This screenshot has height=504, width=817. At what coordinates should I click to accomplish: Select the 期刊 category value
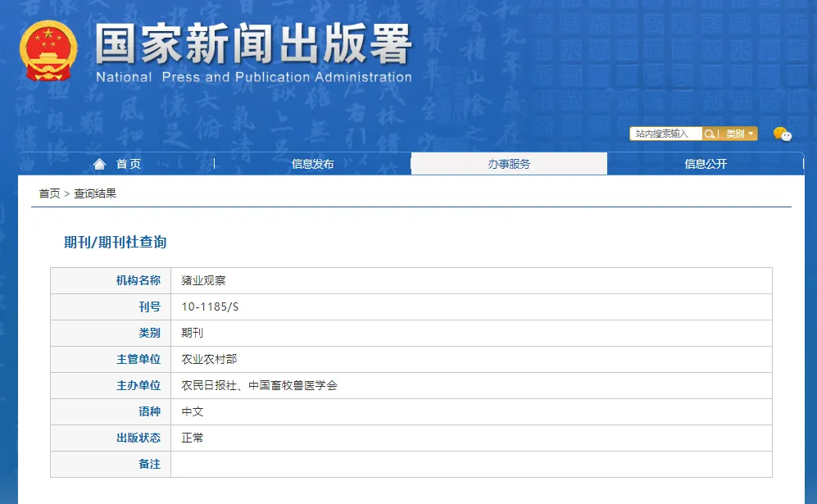[x=193, y=333]
